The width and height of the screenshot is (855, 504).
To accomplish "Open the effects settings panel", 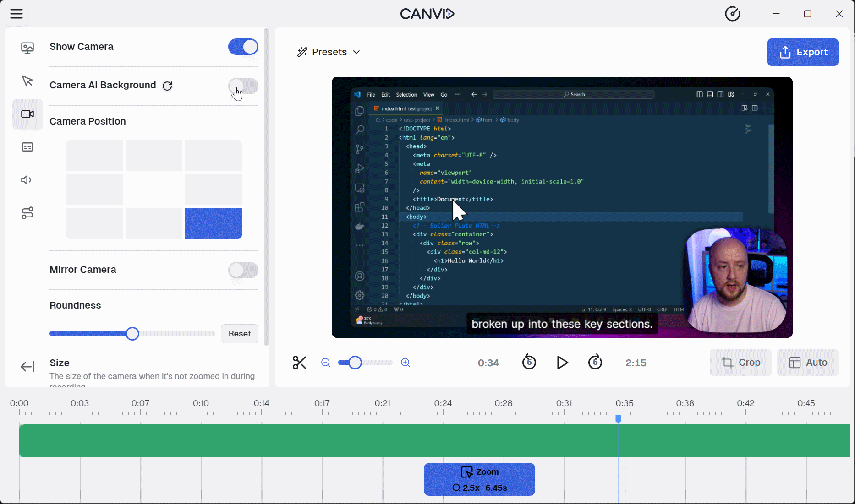I will tap(27, 212).
